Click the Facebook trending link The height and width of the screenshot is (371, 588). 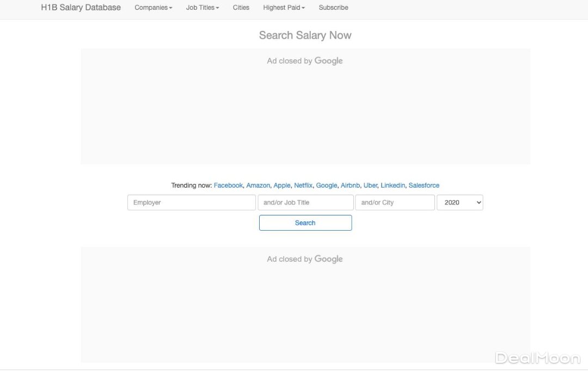click(228, 185)
